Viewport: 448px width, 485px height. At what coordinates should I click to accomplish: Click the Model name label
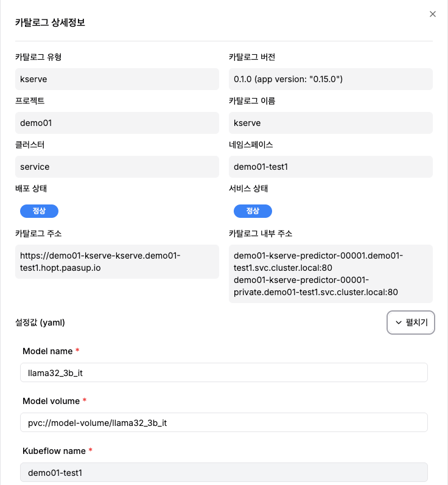(x=47, y=351)
